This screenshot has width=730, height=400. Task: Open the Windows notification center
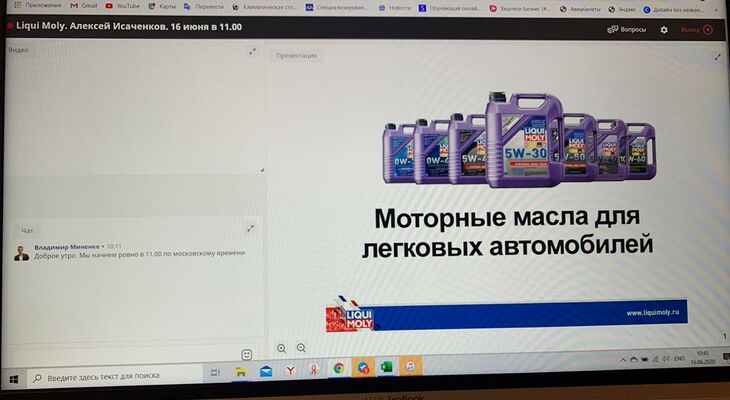click(725, 356)
